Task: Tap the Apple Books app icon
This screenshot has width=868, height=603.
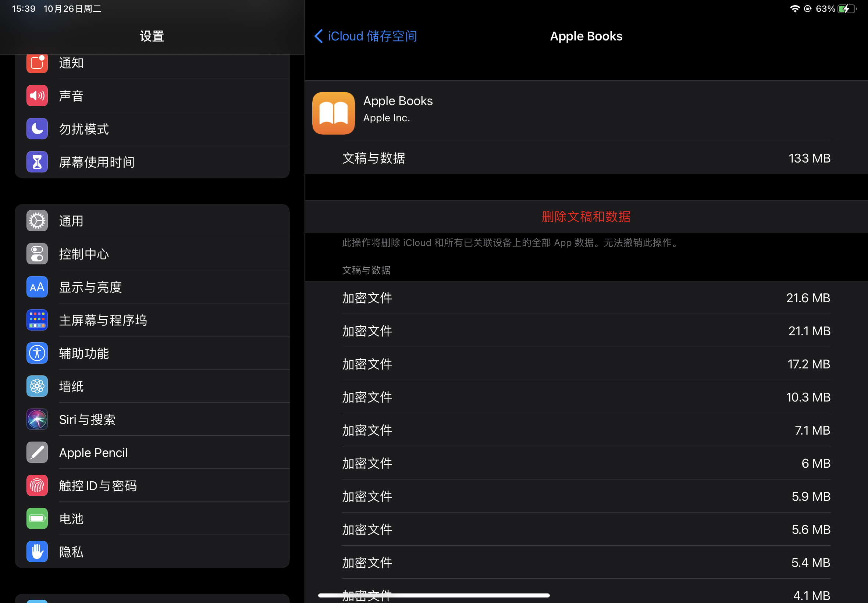Action: (x=333, y=113)
